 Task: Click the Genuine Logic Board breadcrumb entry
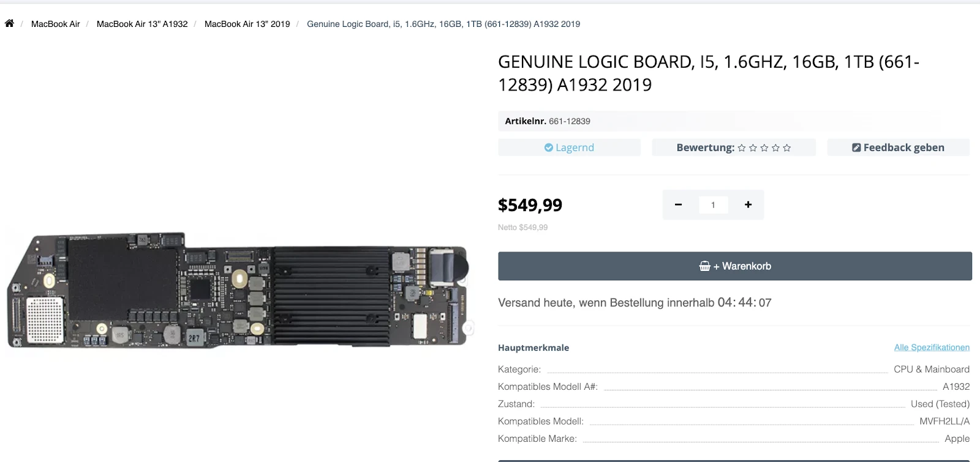(443, 24)
